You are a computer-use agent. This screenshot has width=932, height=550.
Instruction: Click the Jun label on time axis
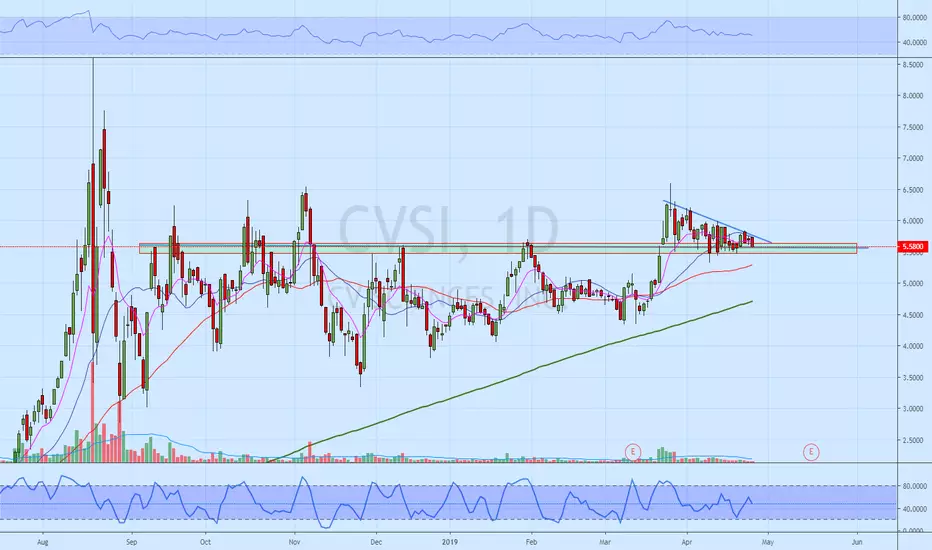click(x=857, y=542)
